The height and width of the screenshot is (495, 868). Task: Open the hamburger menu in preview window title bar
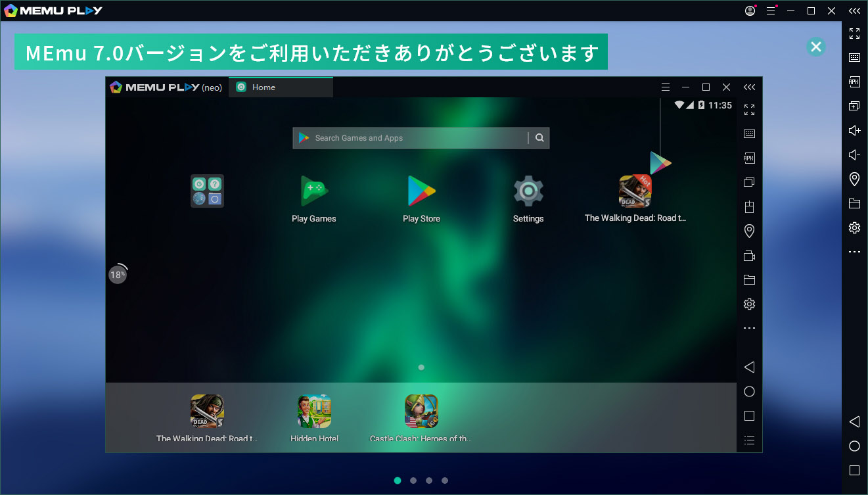tap(666, 87)
